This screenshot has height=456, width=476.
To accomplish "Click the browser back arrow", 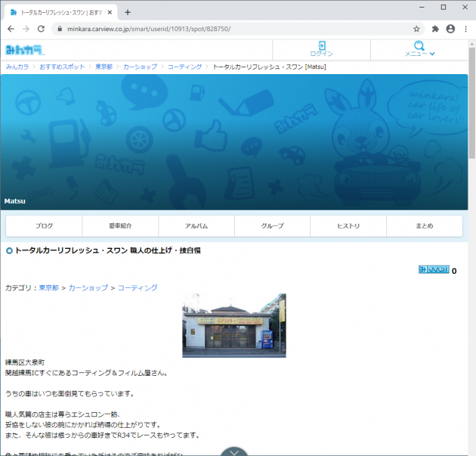I will (11, 29).
